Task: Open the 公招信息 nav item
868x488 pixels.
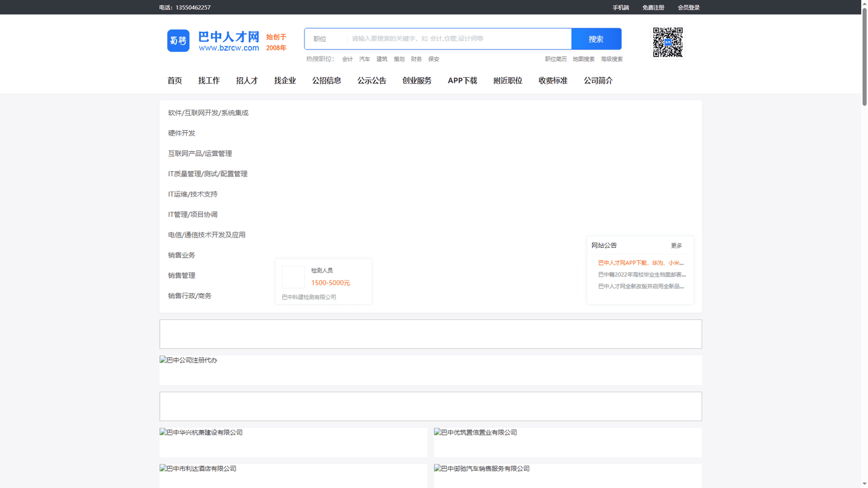Action: pyautogui.click(x=327, y=81)
